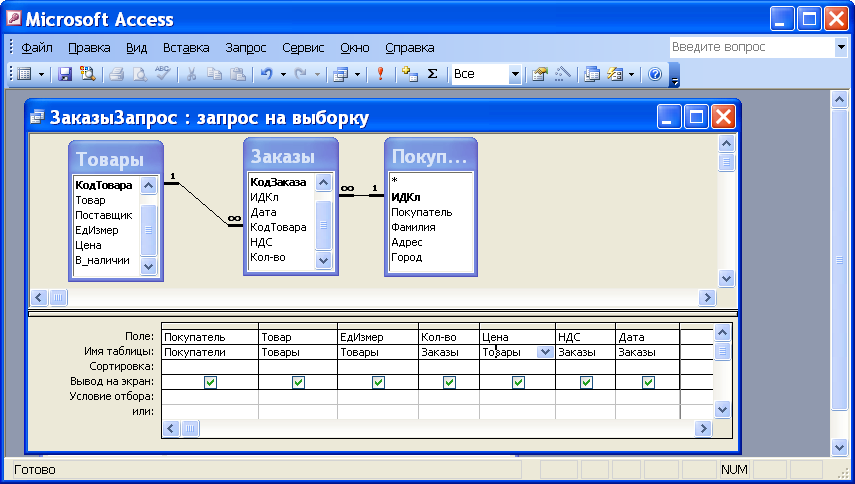Save the query with the floppy icon
Screen dimensions: 855x484
click(65, 74)
